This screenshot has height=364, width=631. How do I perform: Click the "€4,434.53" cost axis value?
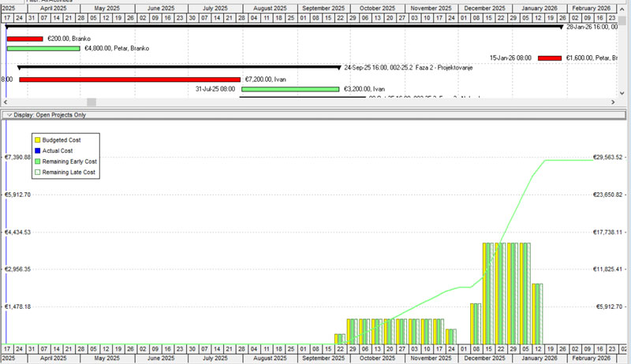pos(17,232)
